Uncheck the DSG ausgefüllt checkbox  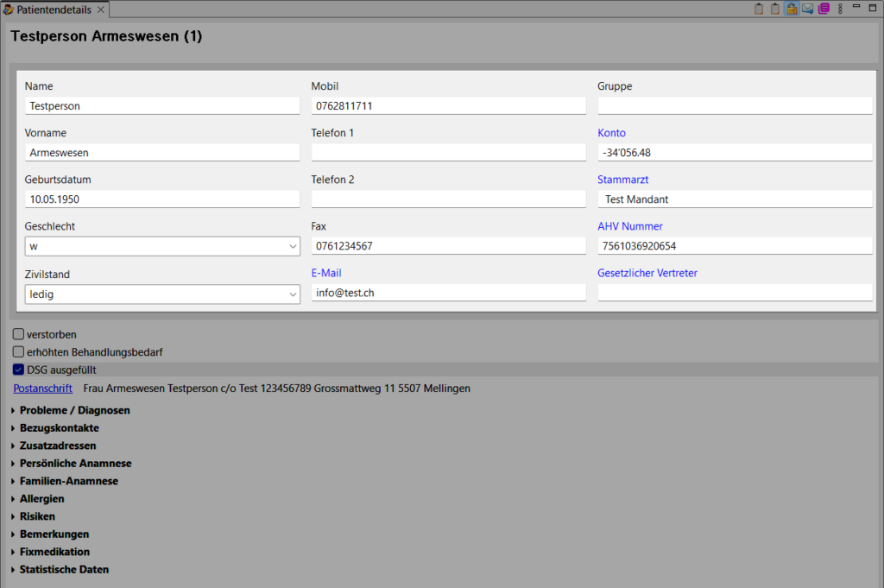pos(19,370)
